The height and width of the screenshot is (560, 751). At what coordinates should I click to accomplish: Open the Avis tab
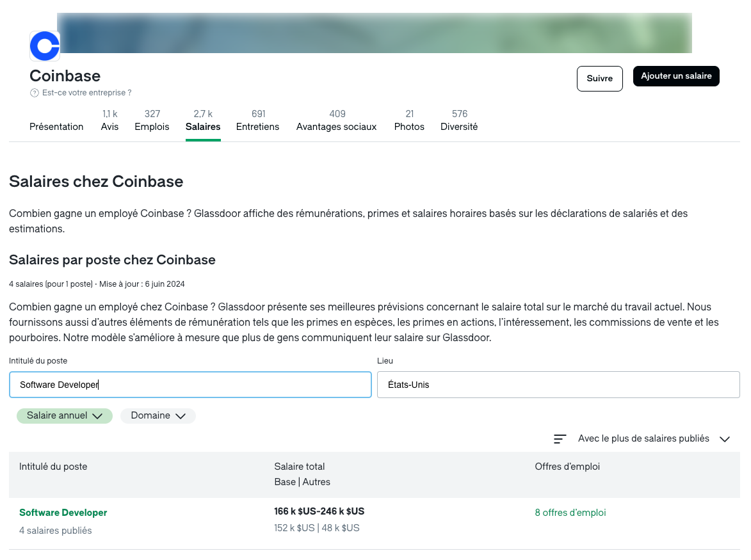109,120
